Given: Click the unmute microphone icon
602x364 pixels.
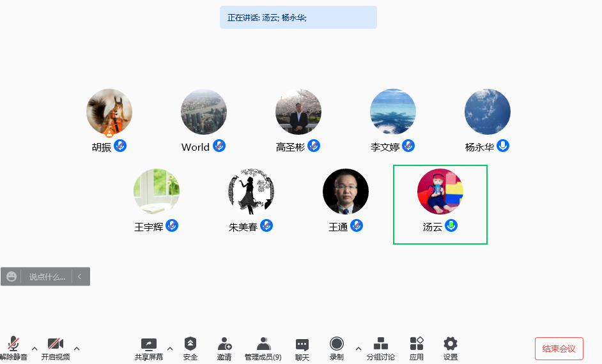Looking at the screenshot, I should click(13, 344).
